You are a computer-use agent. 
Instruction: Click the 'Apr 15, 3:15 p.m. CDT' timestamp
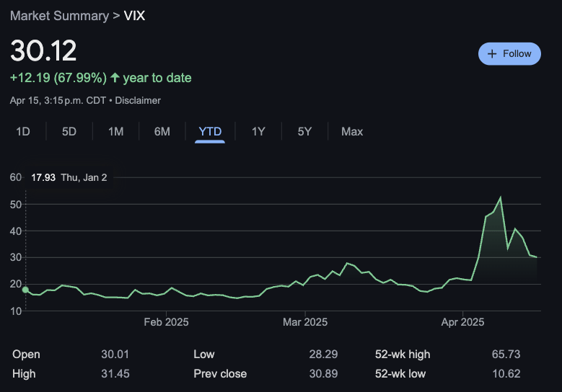(x=58, y=101)
